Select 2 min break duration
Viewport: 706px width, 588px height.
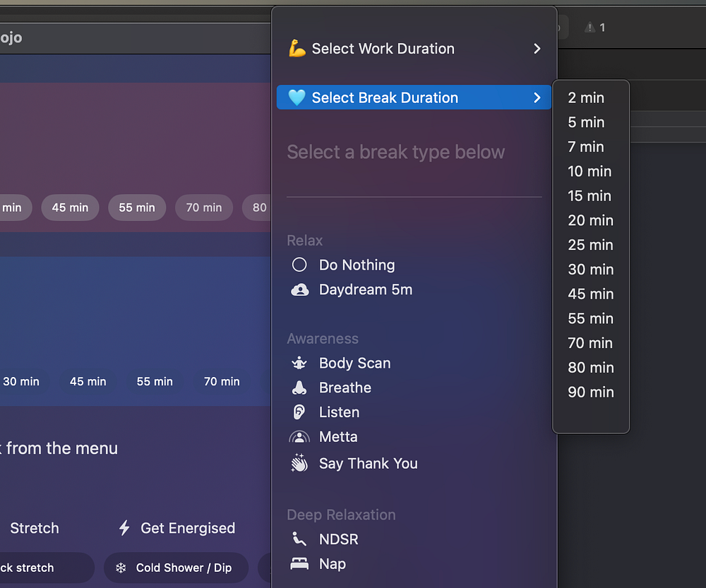click(586, 97)
